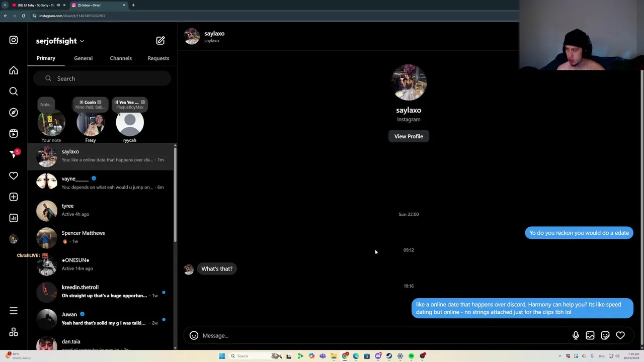Open site information icon in address bar
Viewport: 644px width, 362px height.
pyautogui.click(x=34, y=16)
